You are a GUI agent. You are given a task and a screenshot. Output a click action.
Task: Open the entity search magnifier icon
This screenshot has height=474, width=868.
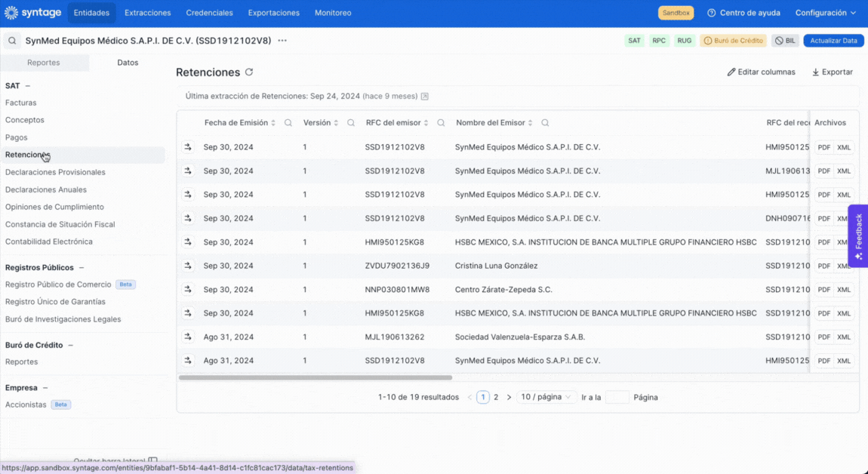(x=12, y=41)
